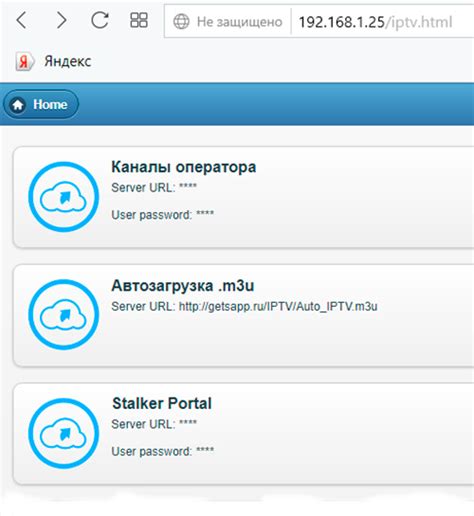Click the cloud icon for Автозагрузка .m3u
The width and height of the screenshot is (474, 516).
63,314
